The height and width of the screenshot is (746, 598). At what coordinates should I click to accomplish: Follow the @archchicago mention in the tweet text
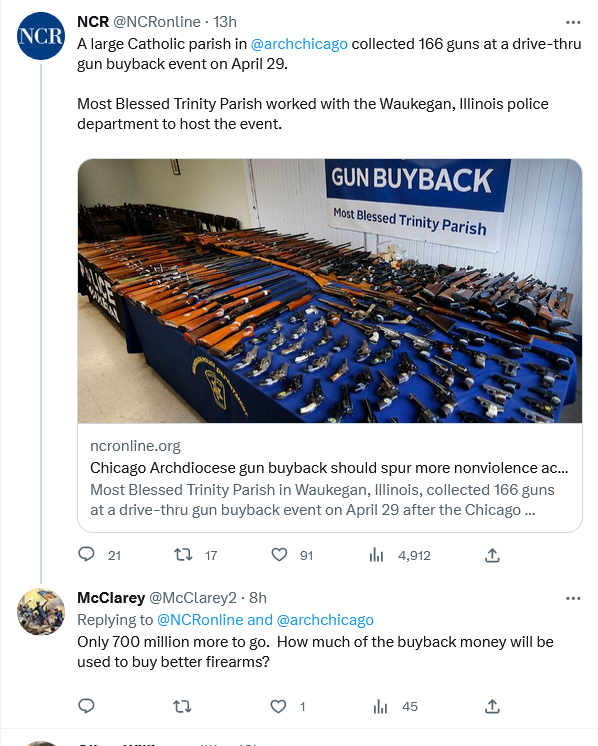(x=299, y=44)
